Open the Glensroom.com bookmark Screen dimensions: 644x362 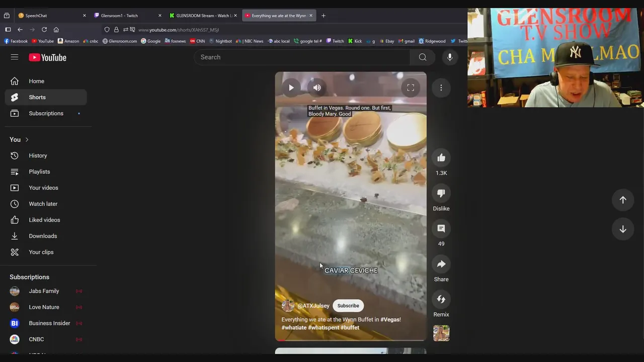pyautogui.click(x=120, y=41)
